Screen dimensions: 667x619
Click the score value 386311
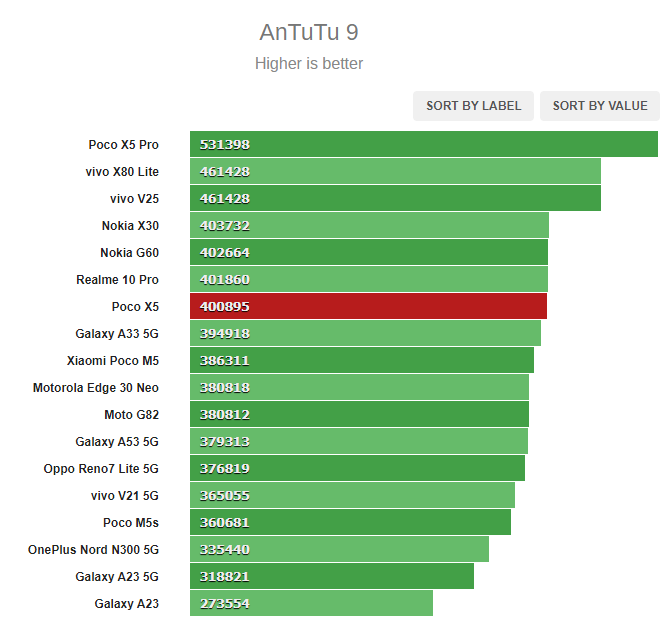(x=225, y=361)
